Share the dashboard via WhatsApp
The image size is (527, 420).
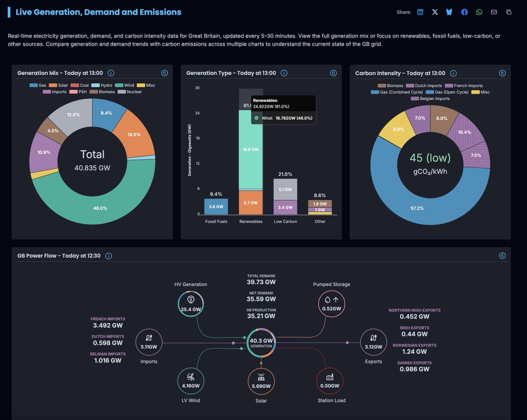tap(479, 12)
